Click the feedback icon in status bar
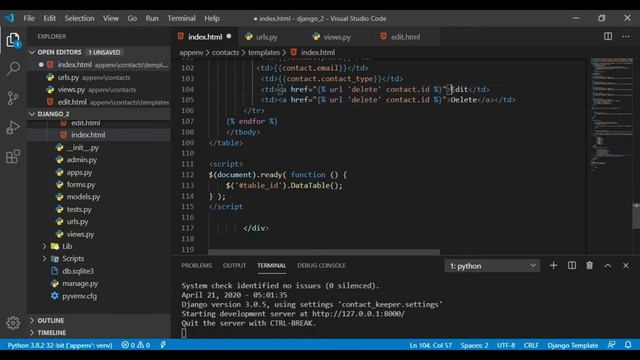This screenshot has height=360, width=640. [x=611, y=345]
